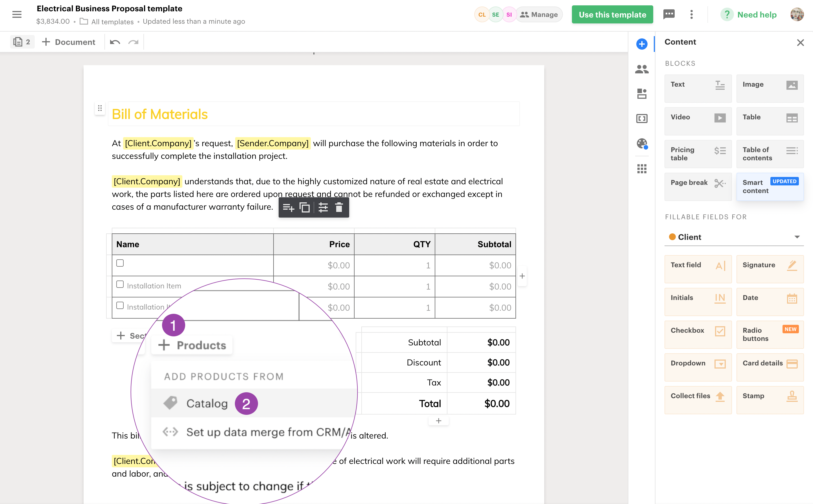Open the Apps grid sidebar icon

click(x=642, y=169)
